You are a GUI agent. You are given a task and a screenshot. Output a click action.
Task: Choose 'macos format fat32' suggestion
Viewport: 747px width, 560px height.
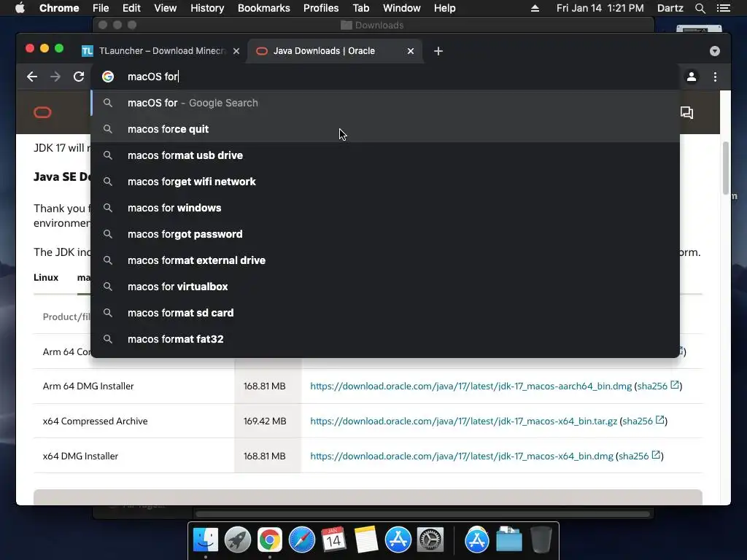[x=385, y=338]
